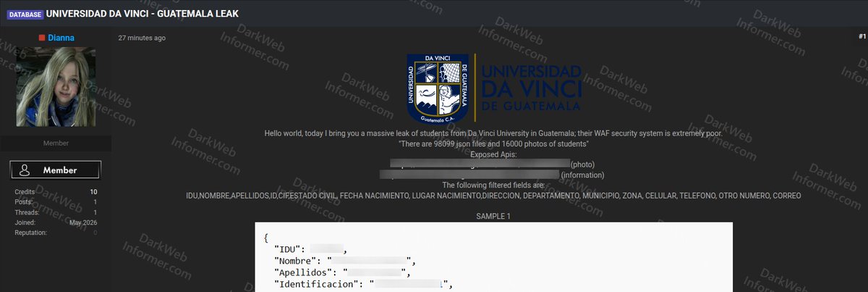Click the 'Credits:' stat label
868x292 pixels.
(x=25, y=192)
